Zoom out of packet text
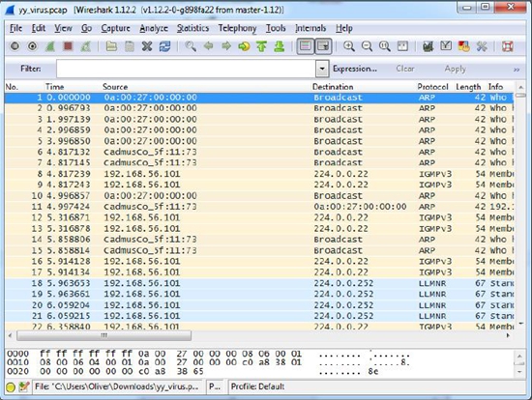This screenshot has height=400, width=532. point(367,45)
